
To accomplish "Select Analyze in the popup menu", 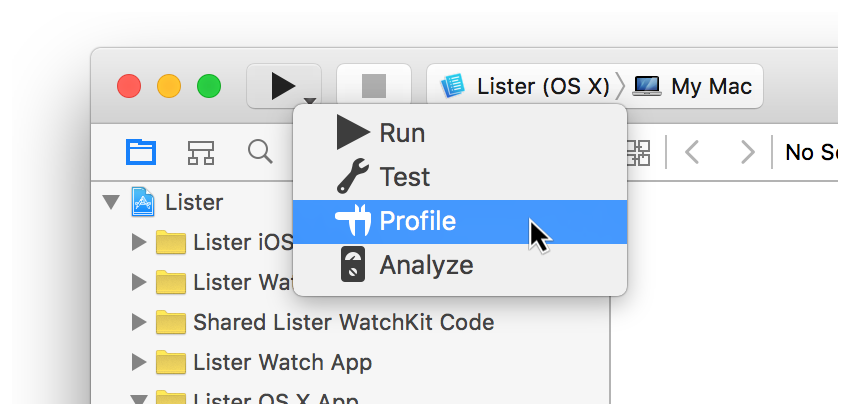I will click(426, 265).
